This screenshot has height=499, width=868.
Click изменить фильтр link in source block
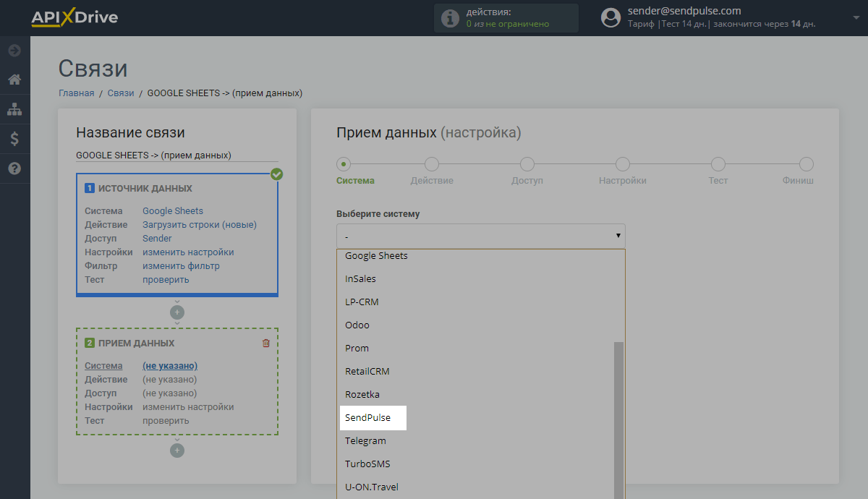click(x=181, y=266)
